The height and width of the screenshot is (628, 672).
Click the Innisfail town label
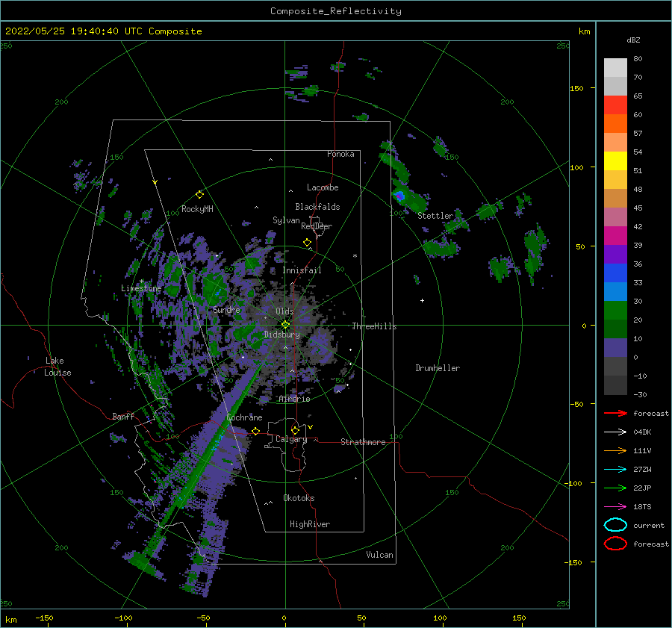click(302, 270)
